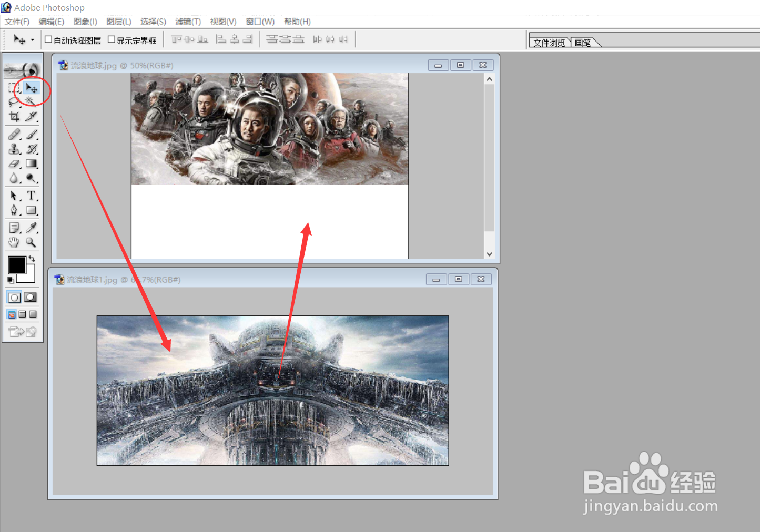760x532 pixels.
Task: Select the Rectangle shape tool
Action: tap(31, 210)
